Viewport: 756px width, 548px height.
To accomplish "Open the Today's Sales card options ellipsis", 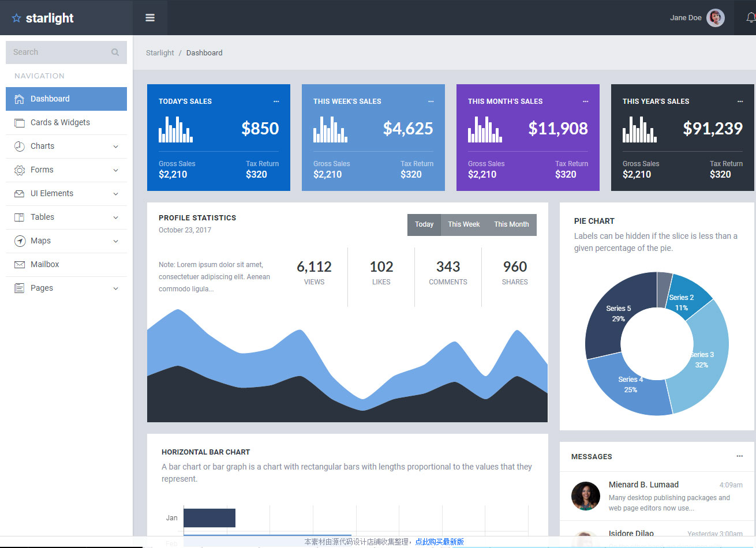I will coord(276,102).
